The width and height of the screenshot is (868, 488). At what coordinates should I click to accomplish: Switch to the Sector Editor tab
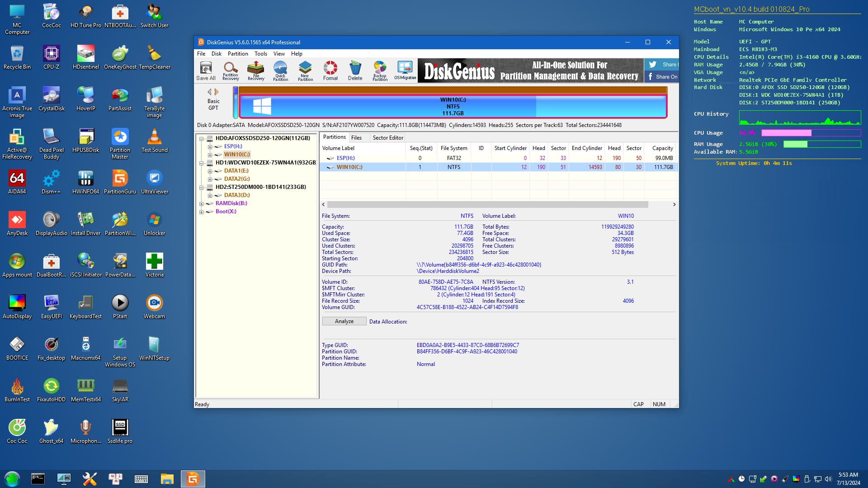pos(387,137)
